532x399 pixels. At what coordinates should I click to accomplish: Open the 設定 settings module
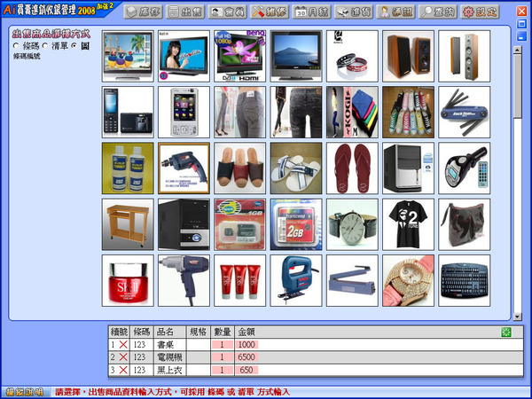(x=480, y=12)
